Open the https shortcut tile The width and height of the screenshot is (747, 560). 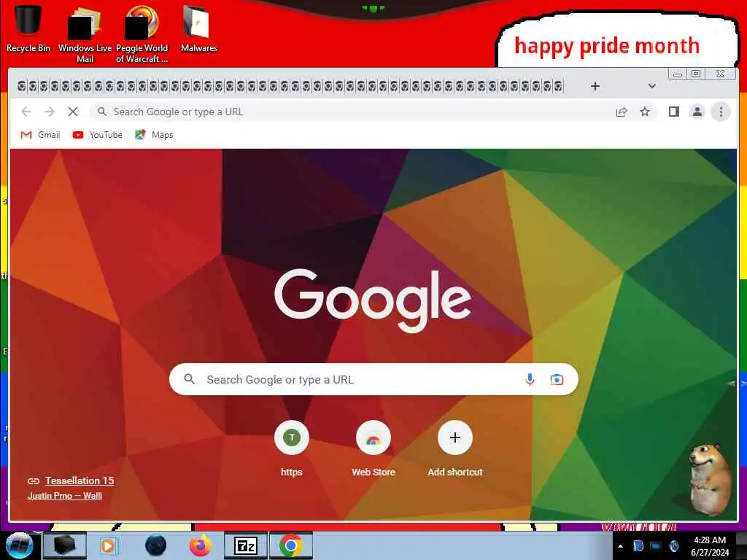pyautogui.click(x=292, y=448)
